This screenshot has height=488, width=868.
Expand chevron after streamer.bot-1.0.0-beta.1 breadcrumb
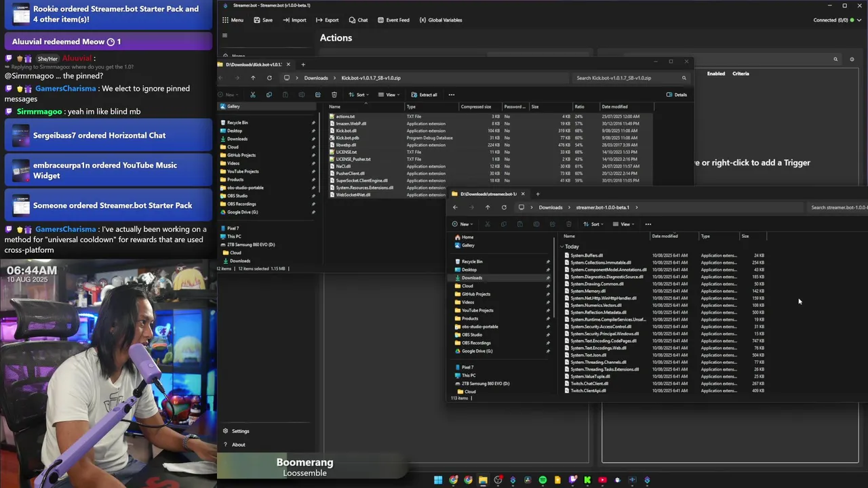tap(637, 207)
